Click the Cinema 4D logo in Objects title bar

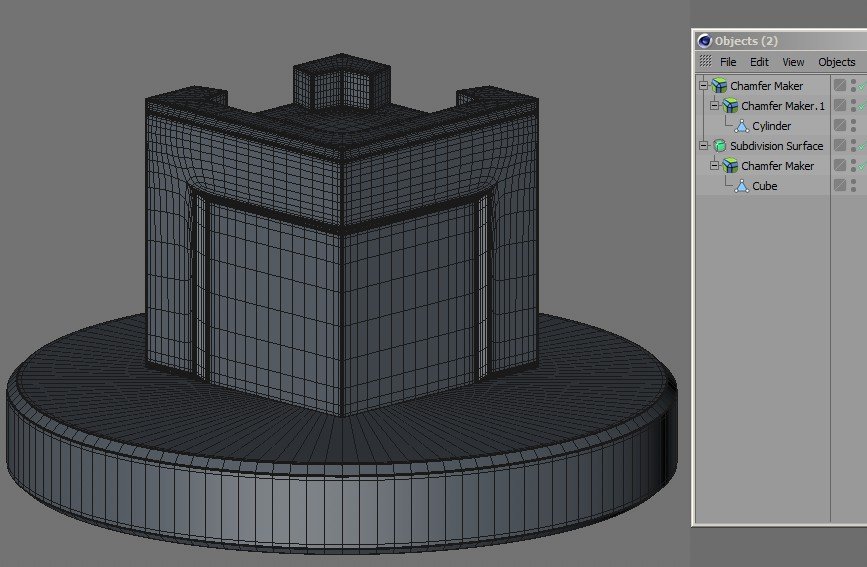704,41
